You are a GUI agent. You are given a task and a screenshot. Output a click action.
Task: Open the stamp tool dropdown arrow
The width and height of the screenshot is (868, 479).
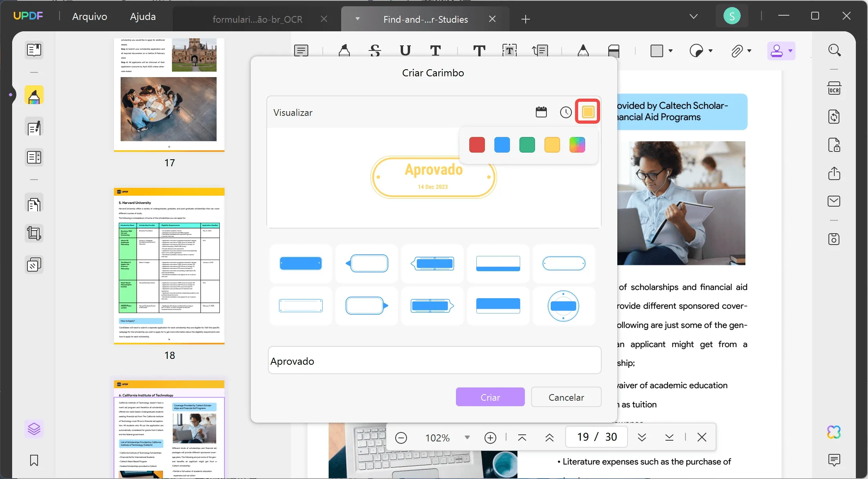click(790, 51)
